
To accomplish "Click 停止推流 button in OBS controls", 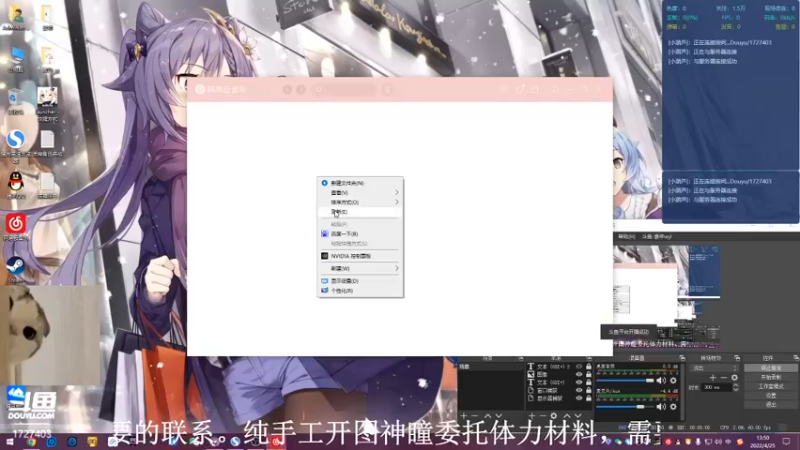I will pos(770,368).
